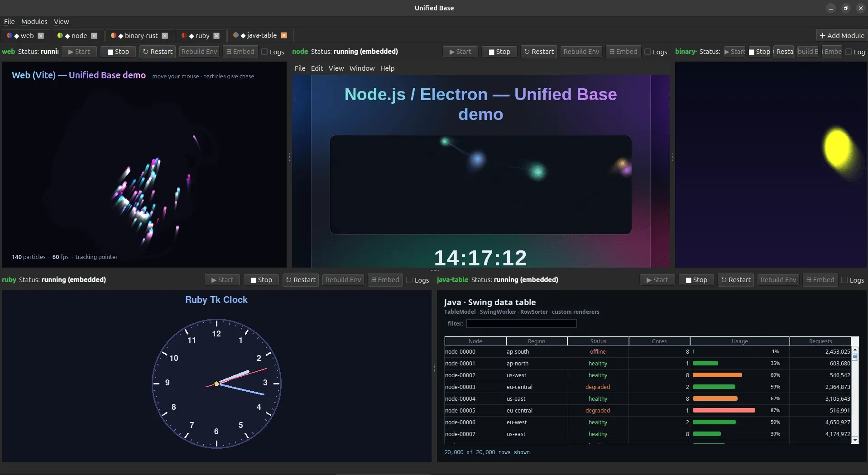
Task: Sort the table by the Usage column
Action: [x=740, y=341]
